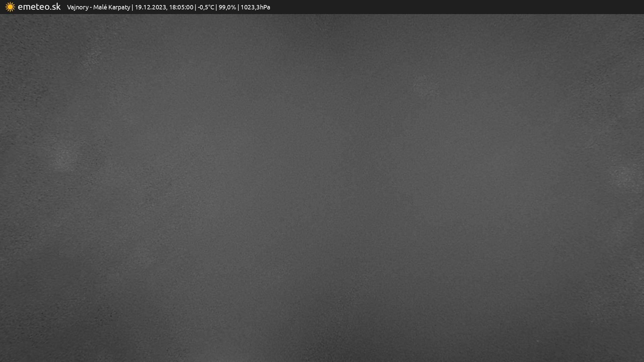Click the small dark speck in lower-left image
This screenshot has height=362, width=644.
(111, 315)
